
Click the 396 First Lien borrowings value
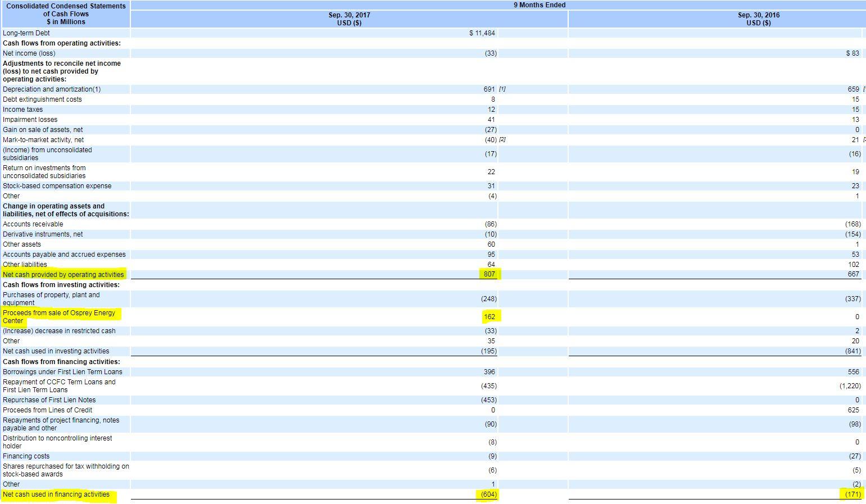[x=489, y=372]
